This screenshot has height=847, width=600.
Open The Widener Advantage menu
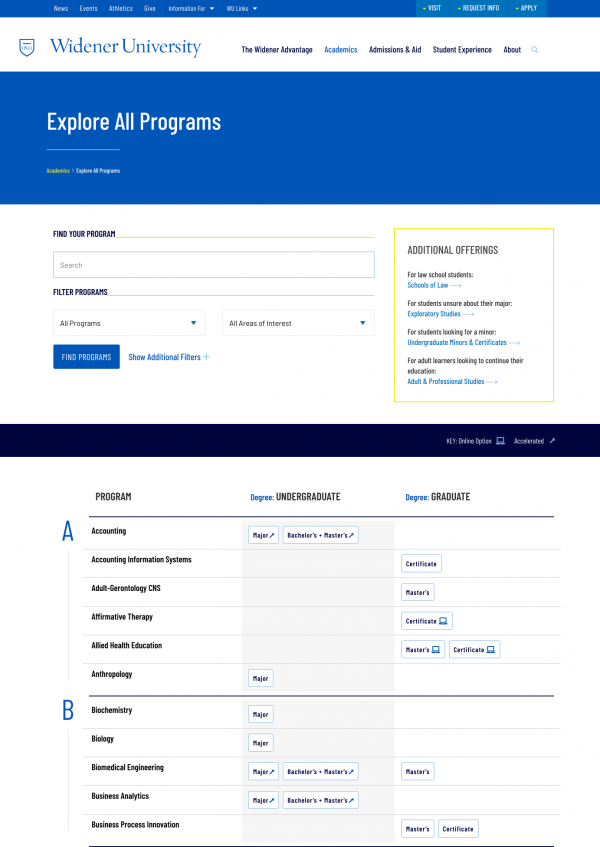click(x=277, y=50)
